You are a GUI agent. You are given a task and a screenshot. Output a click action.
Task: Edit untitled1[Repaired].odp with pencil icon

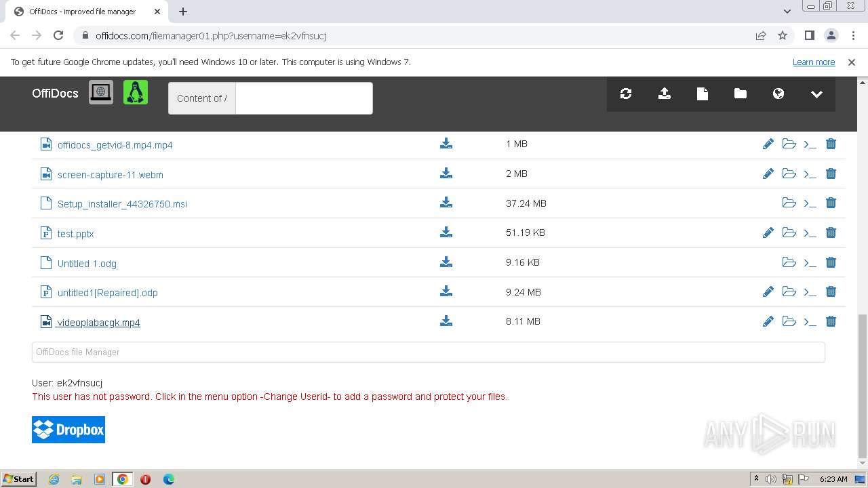[768, 291]
